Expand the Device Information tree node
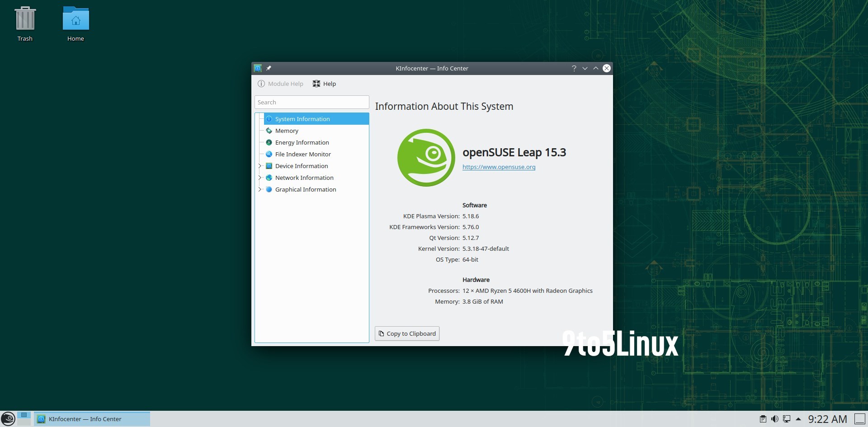The width and height of the screenshot is (868, 427). [x=260, y=166]
